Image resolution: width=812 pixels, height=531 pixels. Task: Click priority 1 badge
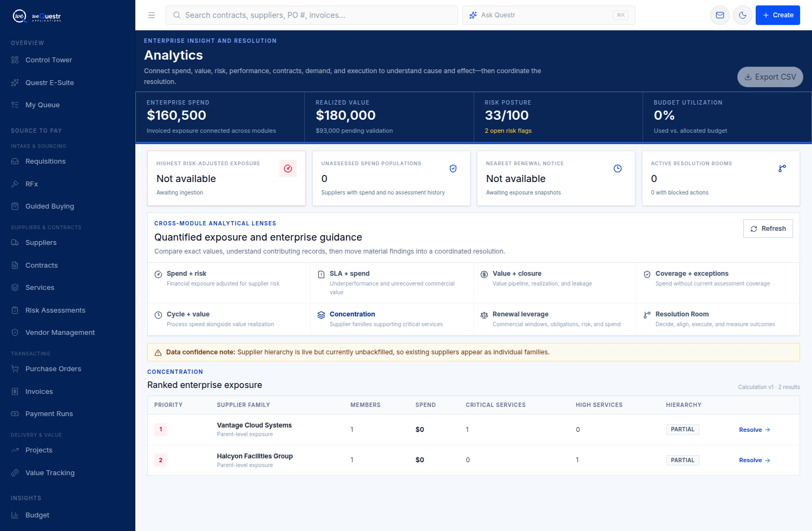(161, 430)
